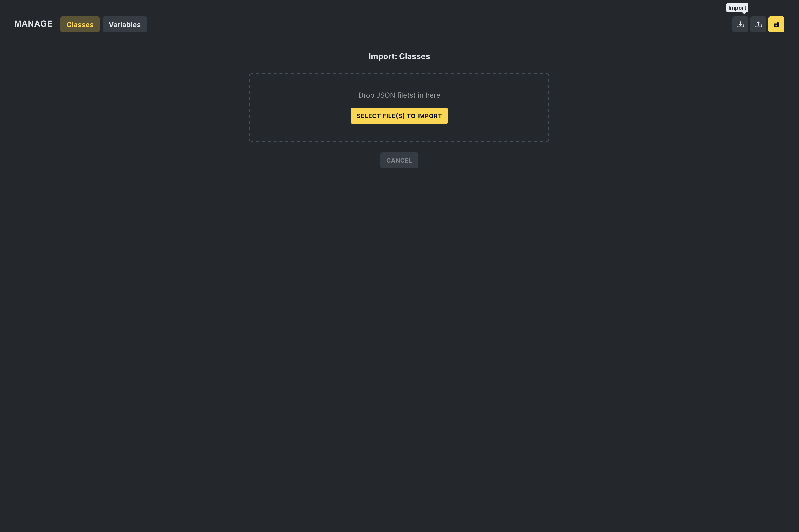Export classes using the upward-arrow icon
This screenshot has width=799, height=532.
(758, 24)
